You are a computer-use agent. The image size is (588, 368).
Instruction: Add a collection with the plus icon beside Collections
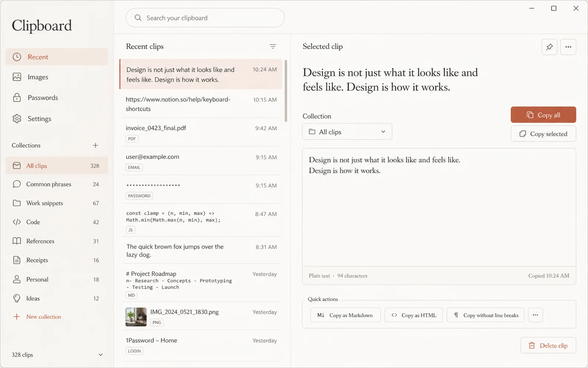click(95, 145)
